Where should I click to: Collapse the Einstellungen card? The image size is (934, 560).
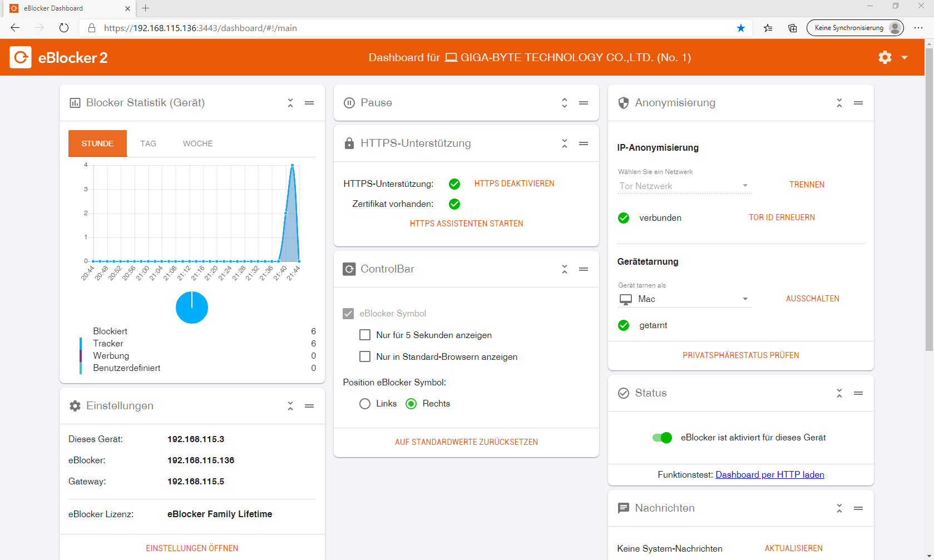coord(290,406)
